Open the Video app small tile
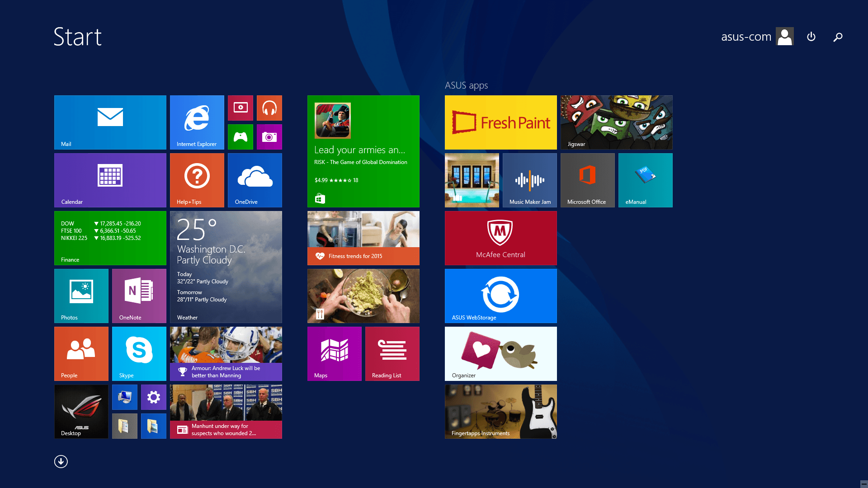 (x=240, y=108)
